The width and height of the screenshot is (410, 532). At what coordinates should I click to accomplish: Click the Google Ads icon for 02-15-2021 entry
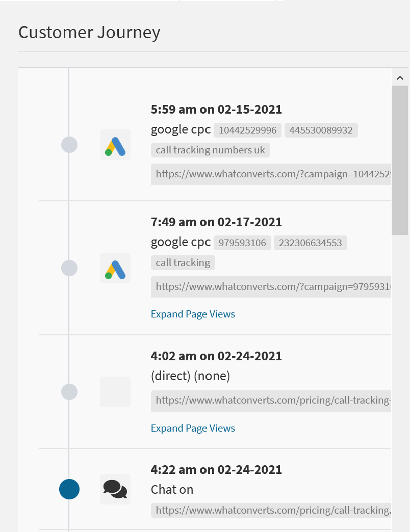[115, 145]
